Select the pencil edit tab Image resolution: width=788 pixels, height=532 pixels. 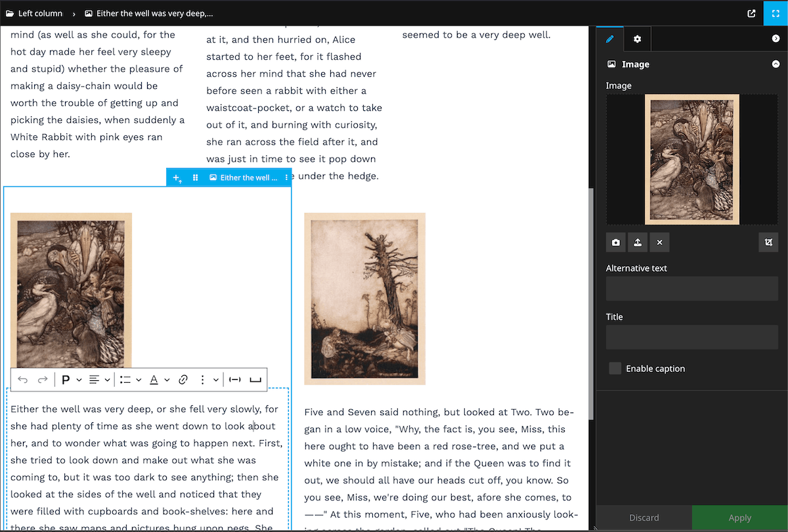tap(609, 39)
